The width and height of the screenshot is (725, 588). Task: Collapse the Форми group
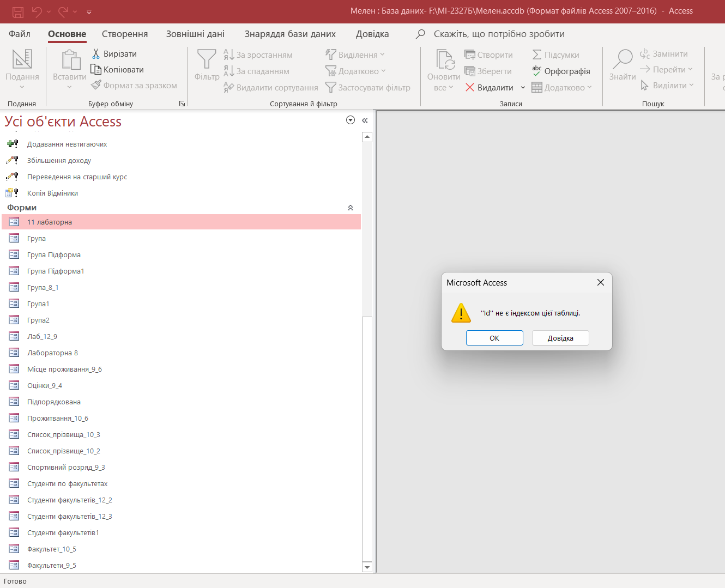pos(351,208)
